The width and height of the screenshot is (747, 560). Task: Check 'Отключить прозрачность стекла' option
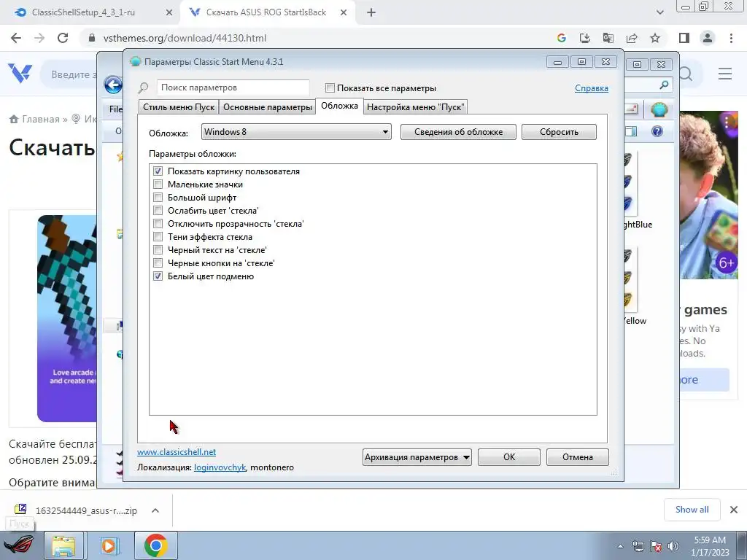pos(158,223)
